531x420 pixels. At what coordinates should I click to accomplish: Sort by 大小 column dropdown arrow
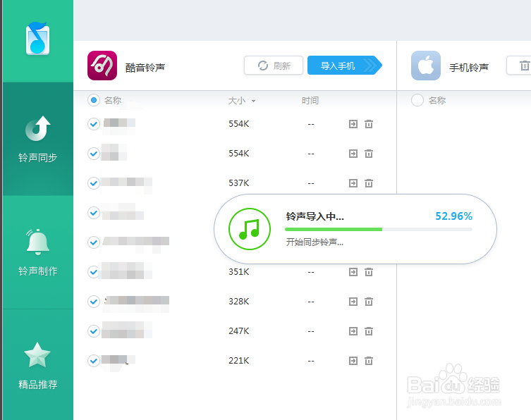point(253,101)
